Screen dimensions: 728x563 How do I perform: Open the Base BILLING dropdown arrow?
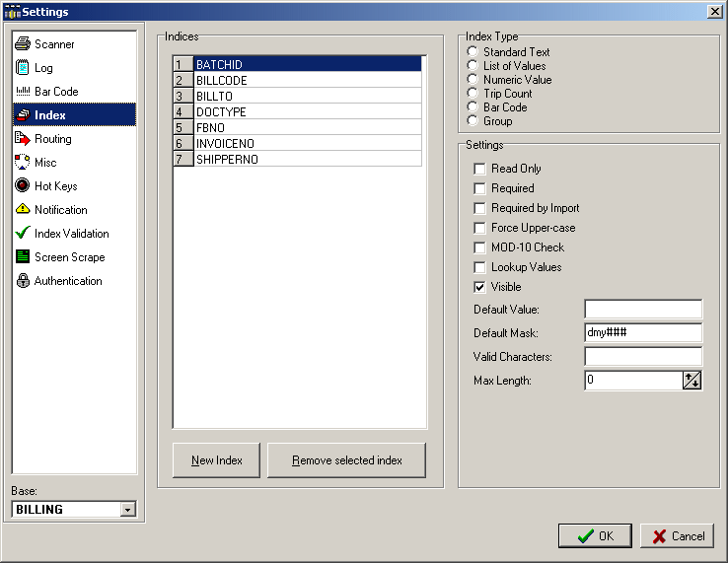tap(127, 510)
